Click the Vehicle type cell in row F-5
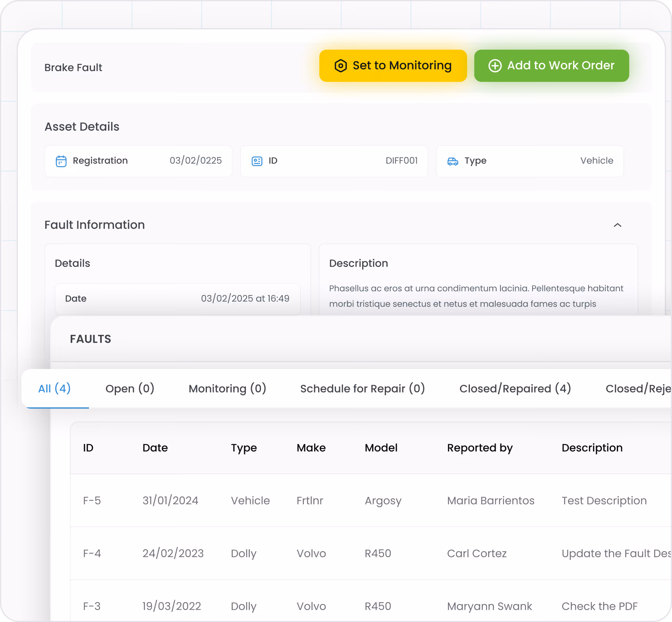 pyautogui.click(x=250, y=500)
